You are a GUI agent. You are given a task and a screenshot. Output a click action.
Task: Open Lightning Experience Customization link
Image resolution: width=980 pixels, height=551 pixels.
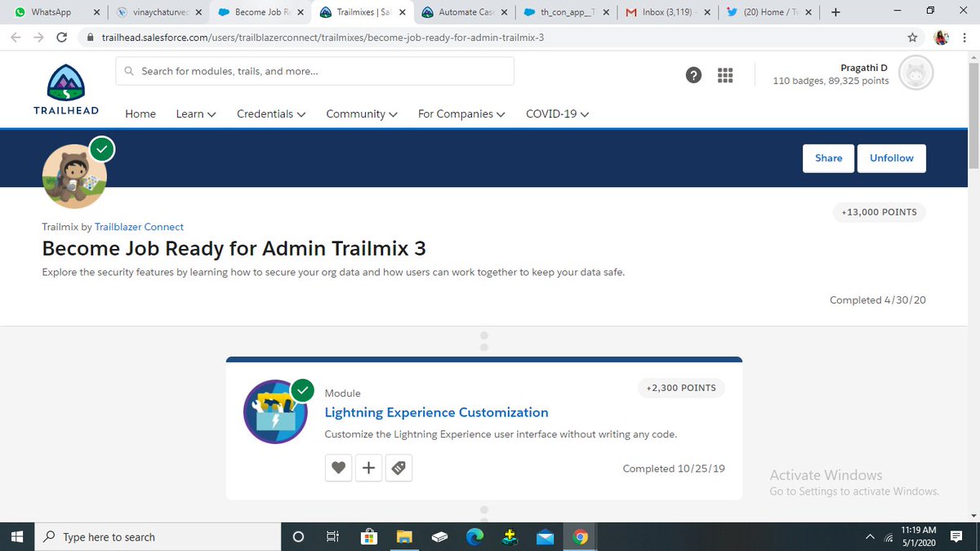pos(436,412)
